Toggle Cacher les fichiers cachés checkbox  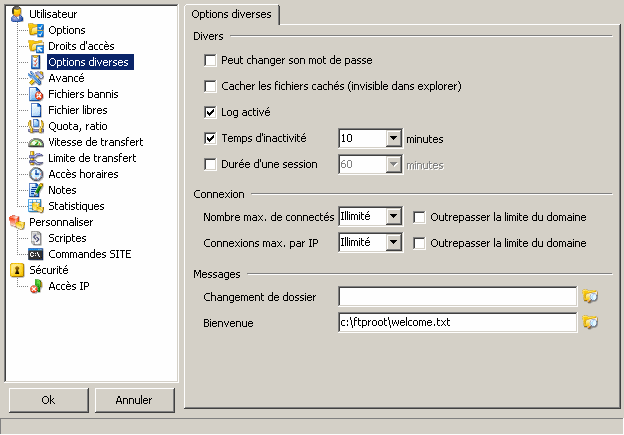[x=210, y=87]
